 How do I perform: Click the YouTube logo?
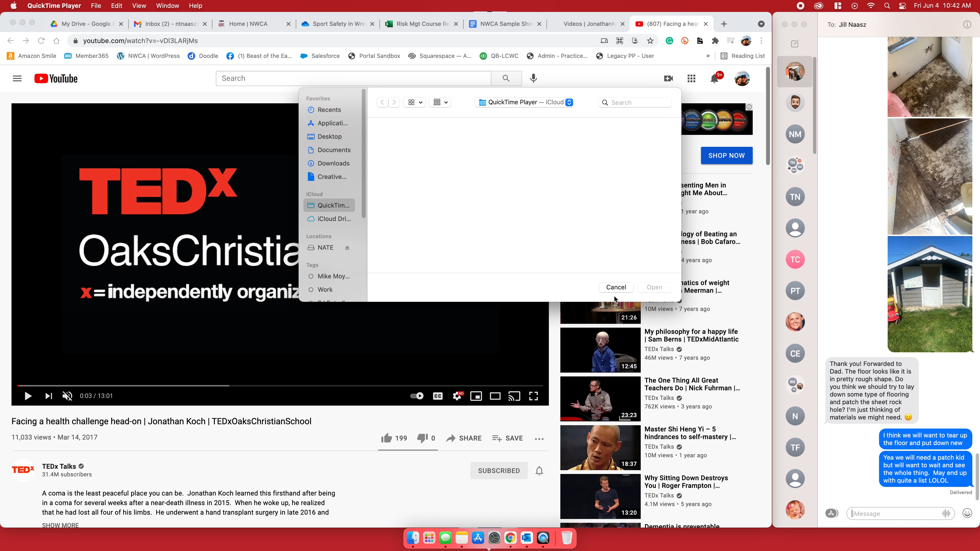[56, 78]
